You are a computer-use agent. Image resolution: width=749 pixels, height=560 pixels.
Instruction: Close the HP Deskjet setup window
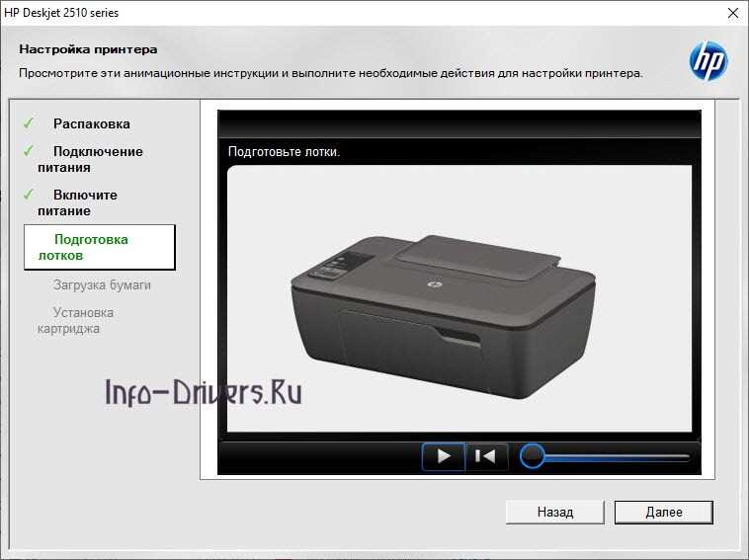733,13
